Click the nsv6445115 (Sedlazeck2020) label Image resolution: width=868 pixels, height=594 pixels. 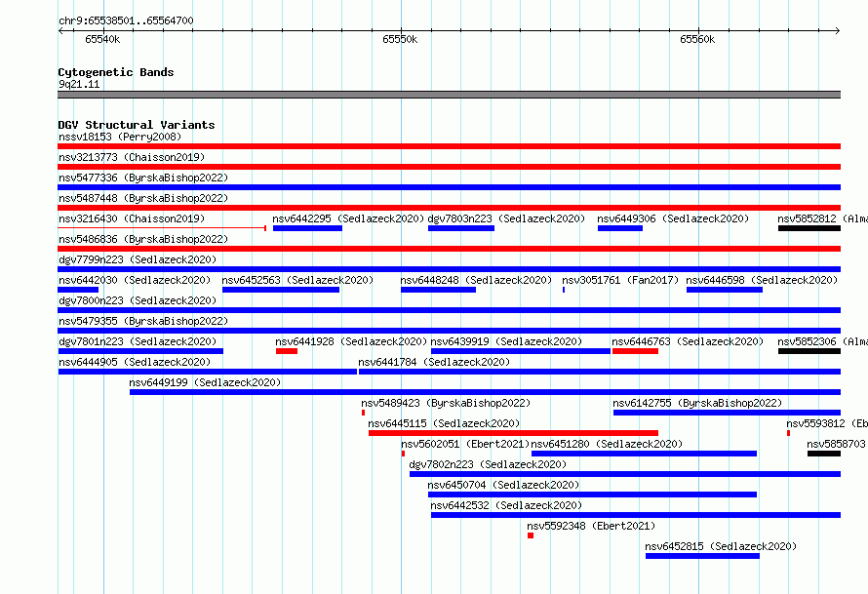pos(444,423)
